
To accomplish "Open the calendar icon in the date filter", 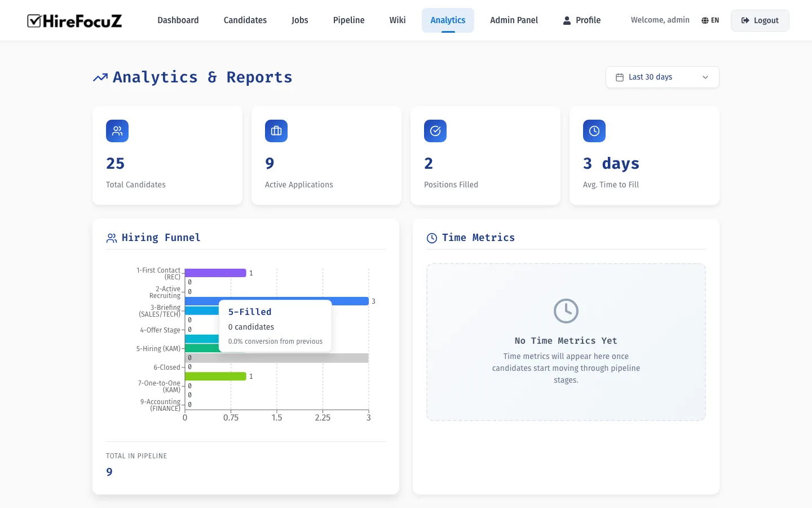I will click(x=620, y=77).
